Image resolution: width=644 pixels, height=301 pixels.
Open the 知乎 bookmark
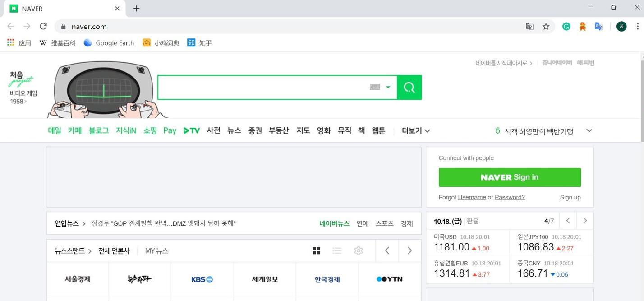[x=199, y=43]
